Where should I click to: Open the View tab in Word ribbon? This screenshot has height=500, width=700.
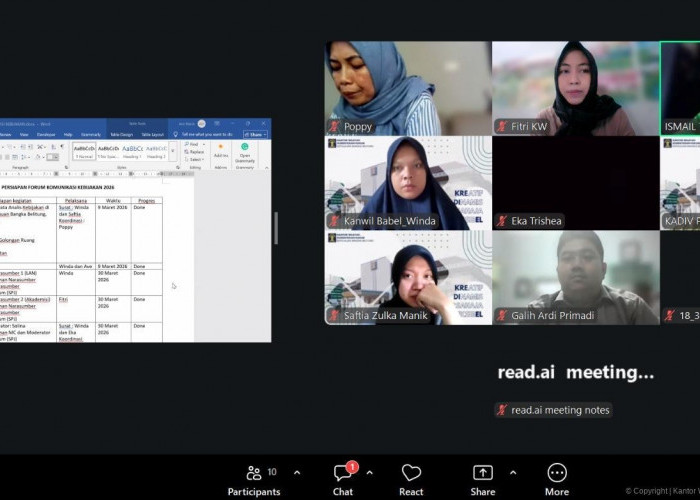click(24, 134)
